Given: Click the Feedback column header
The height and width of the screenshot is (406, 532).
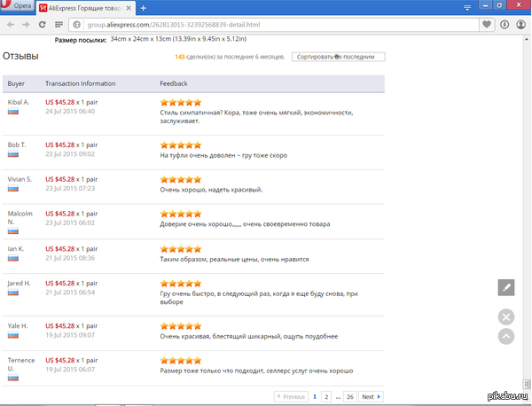Looking at the screenshot, I should pyautogui.click(x=173, y=83).
